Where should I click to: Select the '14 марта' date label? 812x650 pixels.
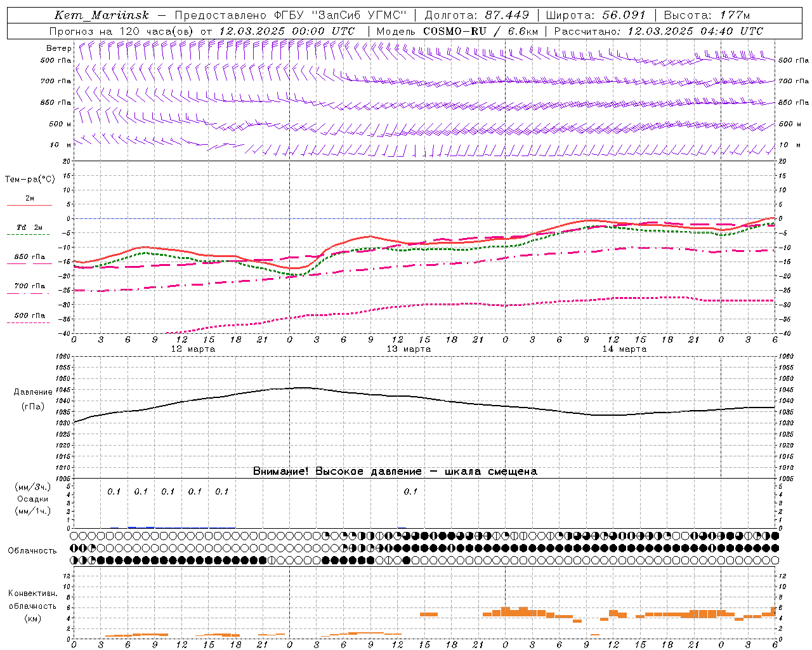point(624,349)
